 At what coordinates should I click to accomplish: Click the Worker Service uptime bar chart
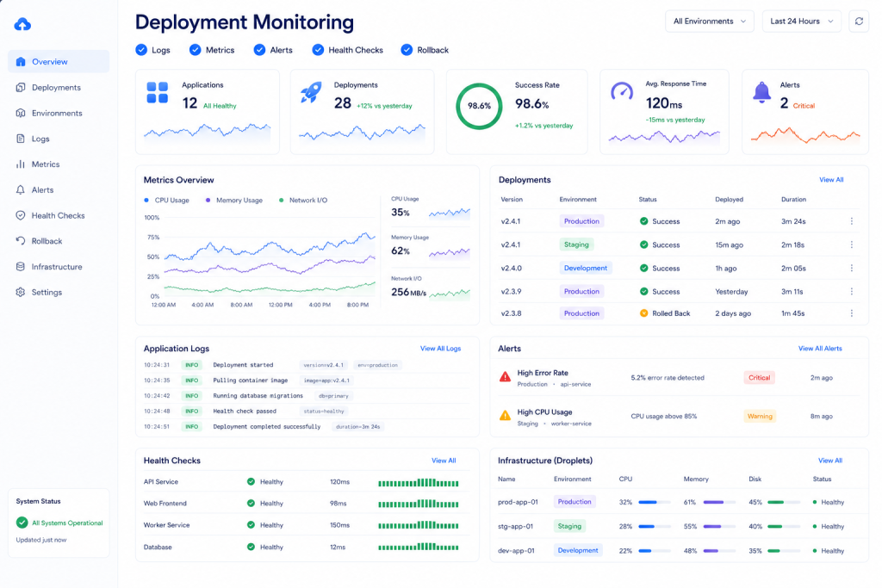418,526
